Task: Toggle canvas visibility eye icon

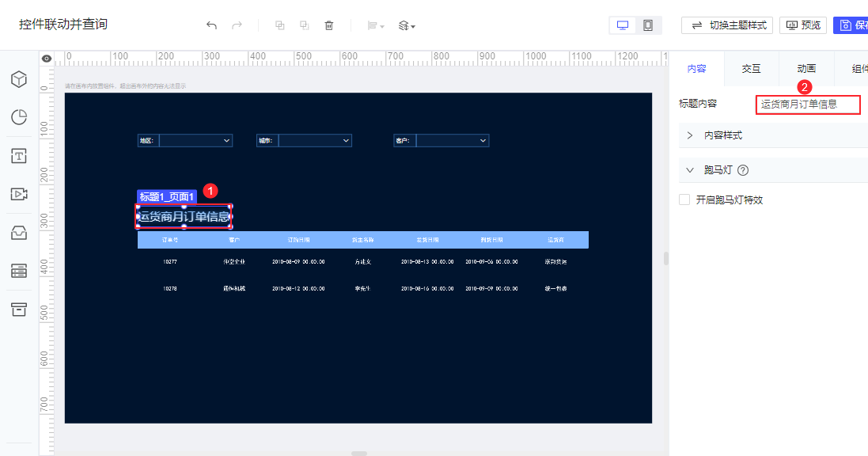Action: [47, 58]
